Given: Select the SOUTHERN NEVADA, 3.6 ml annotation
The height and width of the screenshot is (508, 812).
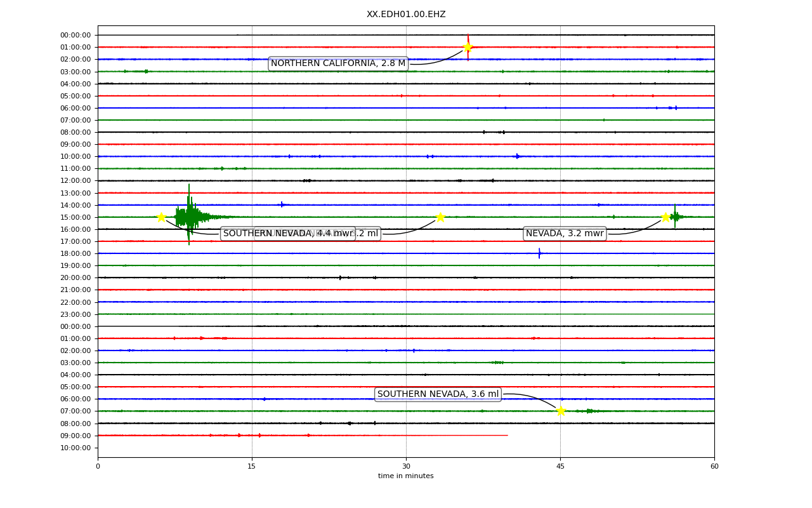Looking at the screenshot, I should click(x=438, y=394).
